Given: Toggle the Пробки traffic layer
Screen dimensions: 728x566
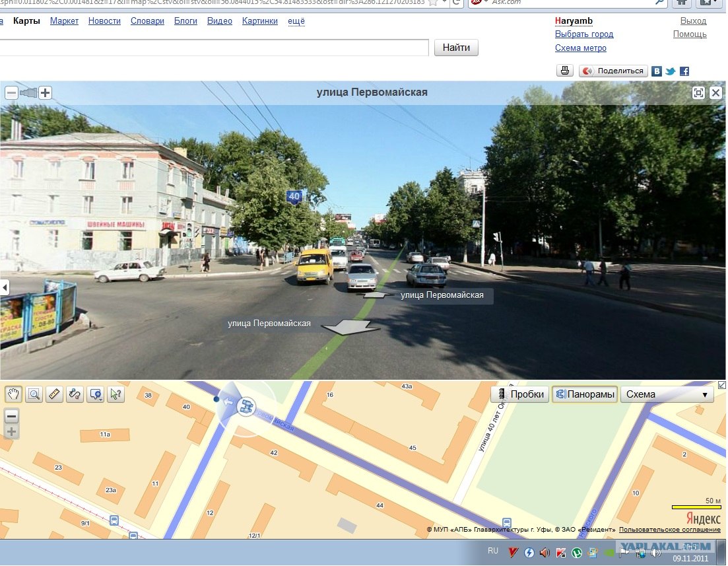Looking at the screenshot, I should tap(521, 394).
